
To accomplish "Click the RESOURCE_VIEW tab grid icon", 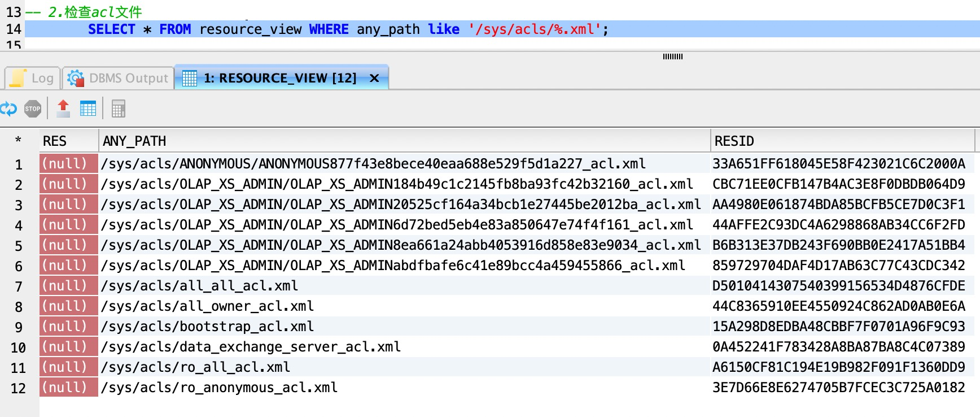I will pyautogui.click(x=190, y=78).
